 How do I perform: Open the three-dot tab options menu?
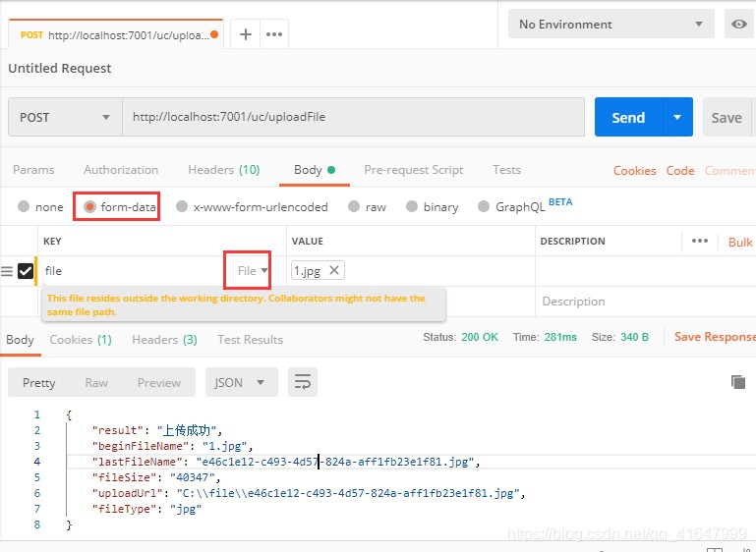tap(274, 34)
